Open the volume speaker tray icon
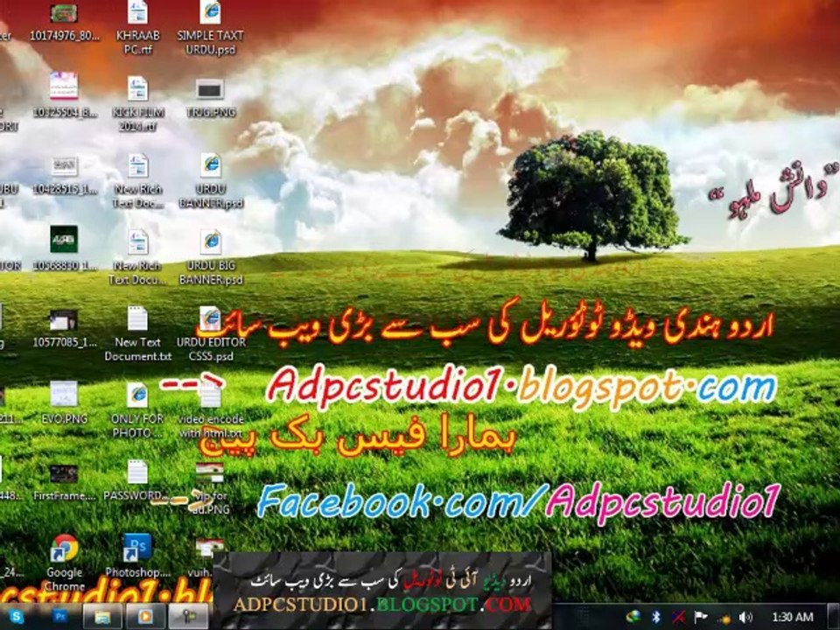Image resolution: width=840 pixels, height=630 pixels. coord(746,617)
